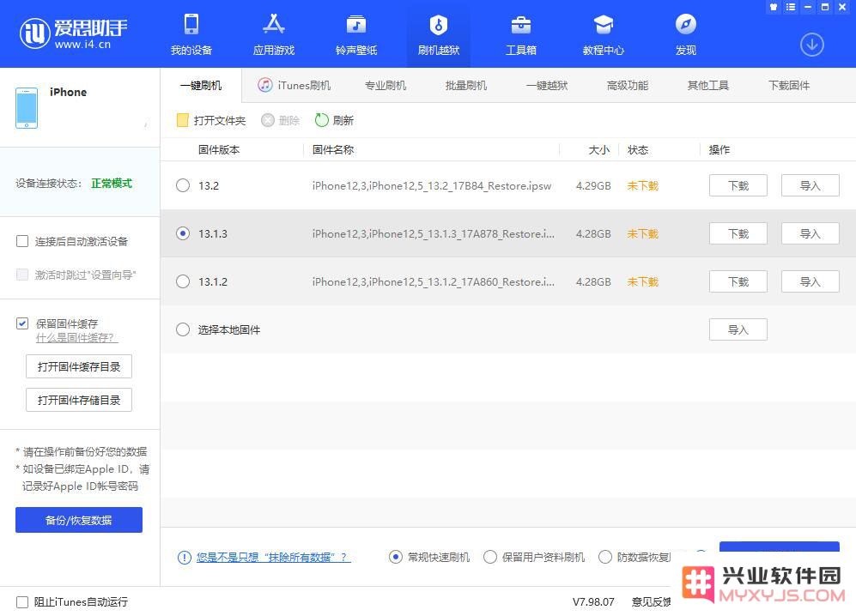Screen dimensions: 856x616
Task: Click 打开固件缓存目录 button
Action: tap(79, 366)
